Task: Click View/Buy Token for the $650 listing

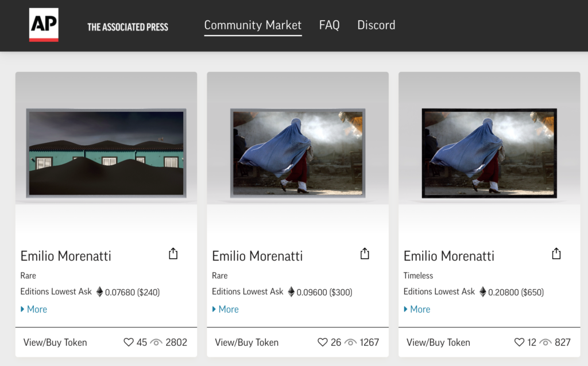Action: [438, 342]
